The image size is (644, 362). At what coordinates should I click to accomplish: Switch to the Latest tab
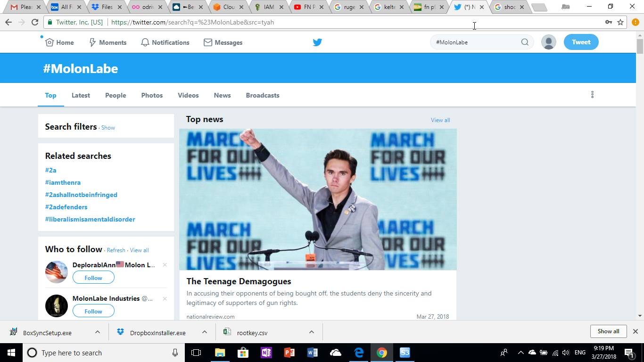(x=81, y=95)
